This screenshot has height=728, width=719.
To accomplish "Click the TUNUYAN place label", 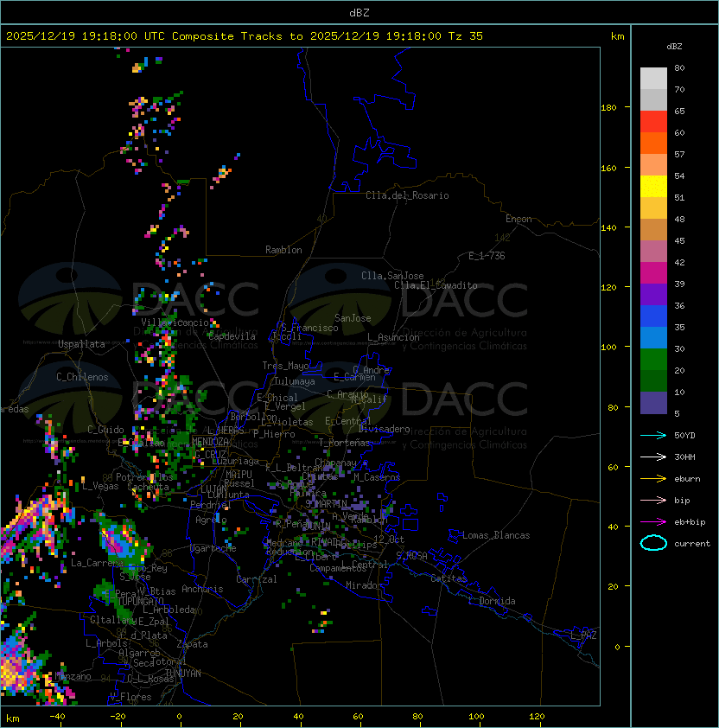I will pyautogui.click(x=183, y=674).
